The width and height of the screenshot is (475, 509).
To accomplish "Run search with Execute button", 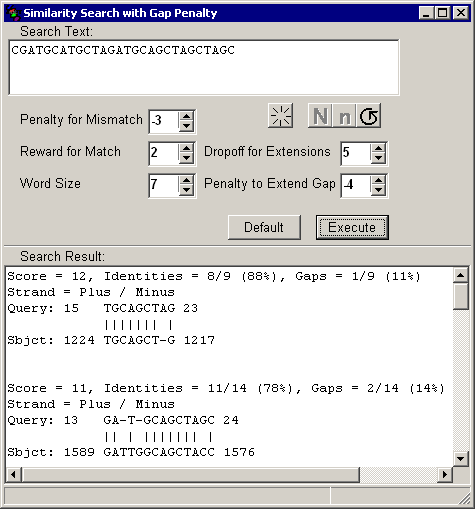I will click(352, 227).
